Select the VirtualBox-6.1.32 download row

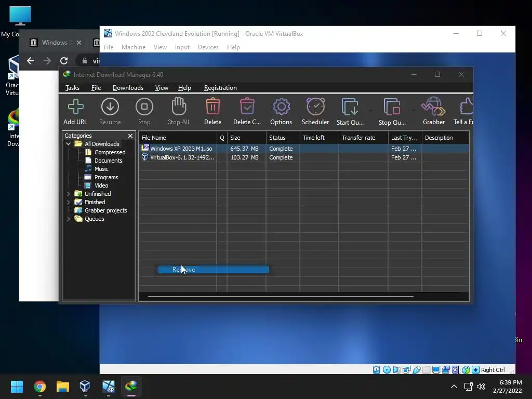(303, 157)
